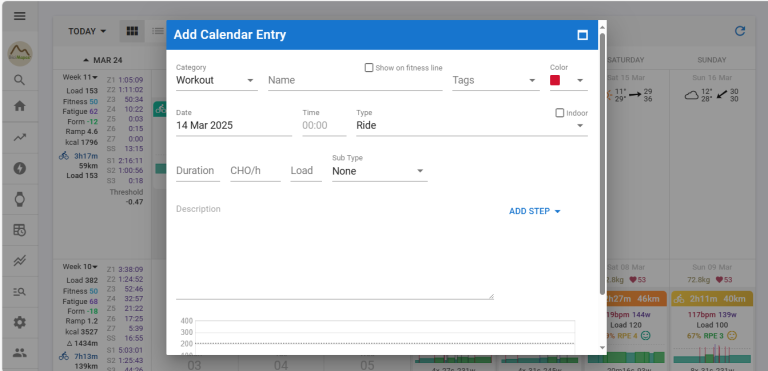
Task: Click the bike icon on the 2h11m 40km ride
Action: (678, 299)
